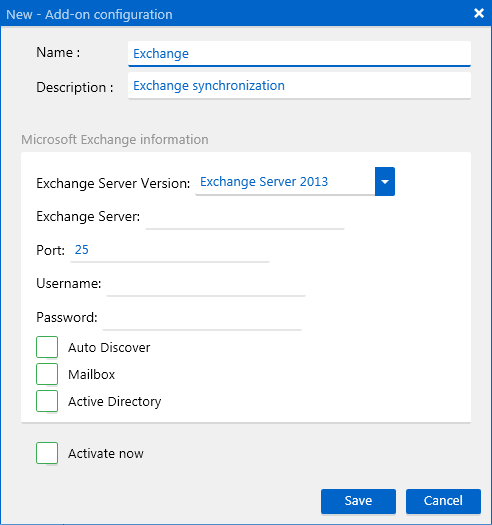Cancel the new add-on configuration
This screenshot has height=525, width=492.
pos(443,501)
